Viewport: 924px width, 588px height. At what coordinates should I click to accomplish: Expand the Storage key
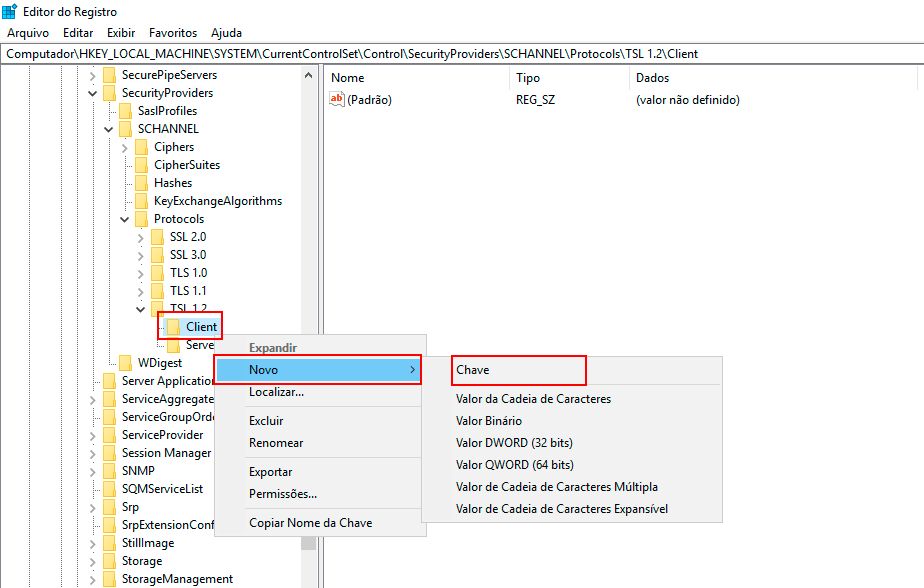(93, 561)
